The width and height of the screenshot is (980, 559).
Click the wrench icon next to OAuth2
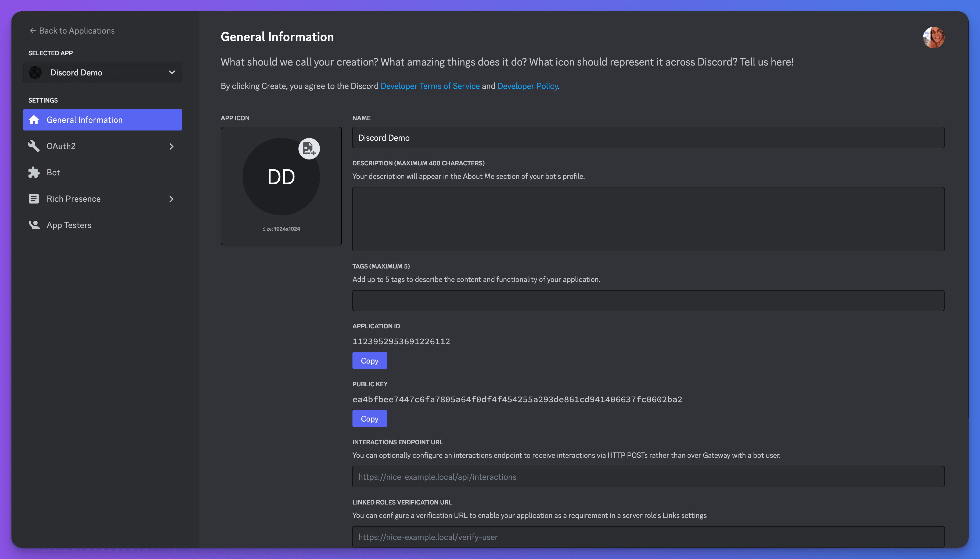point(34,146)
